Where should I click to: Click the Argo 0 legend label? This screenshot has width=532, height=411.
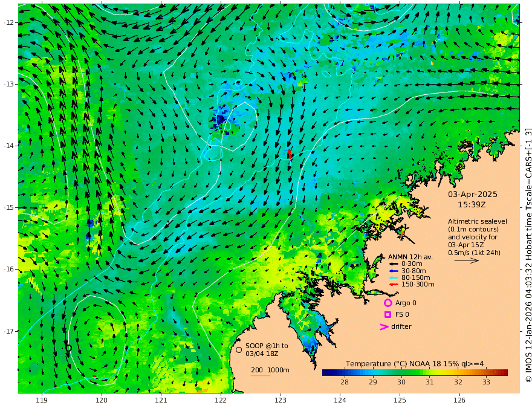click(406, 303)
